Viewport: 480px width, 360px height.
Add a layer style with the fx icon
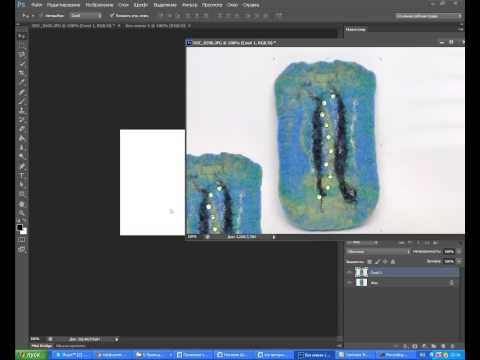[405, 346]
